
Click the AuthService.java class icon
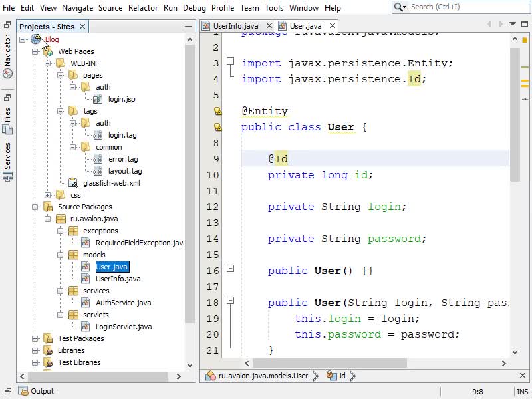tap(86, 303)
